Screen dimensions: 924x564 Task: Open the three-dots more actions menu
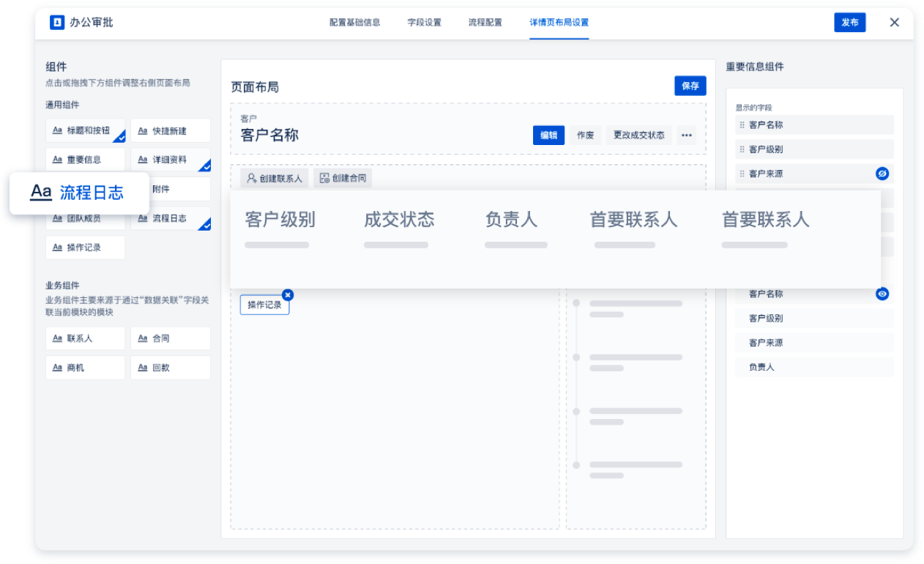[x=686, y=136]
